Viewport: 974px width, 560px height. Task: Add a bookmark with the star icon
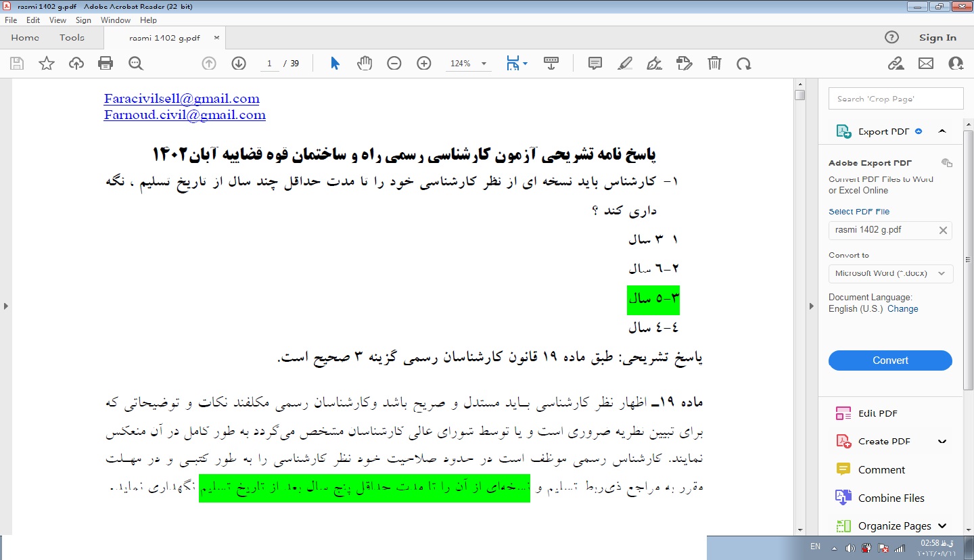click(47, 64)
